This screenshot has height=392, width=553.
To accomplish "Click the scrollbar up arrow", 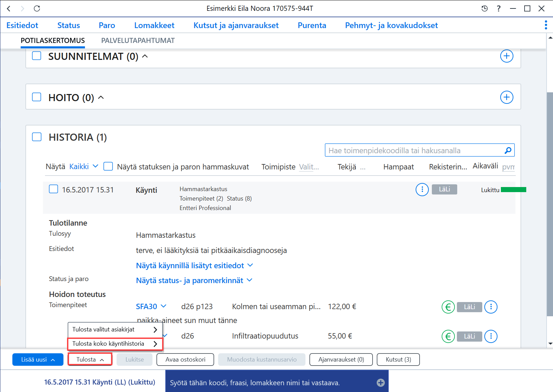I will (550, 38).
